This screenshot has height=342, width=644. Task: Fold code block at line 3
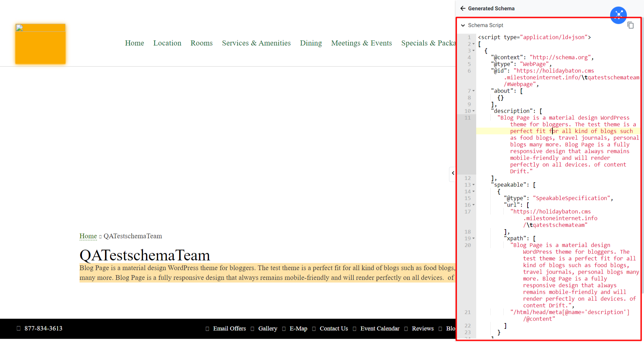pos(474,51)
